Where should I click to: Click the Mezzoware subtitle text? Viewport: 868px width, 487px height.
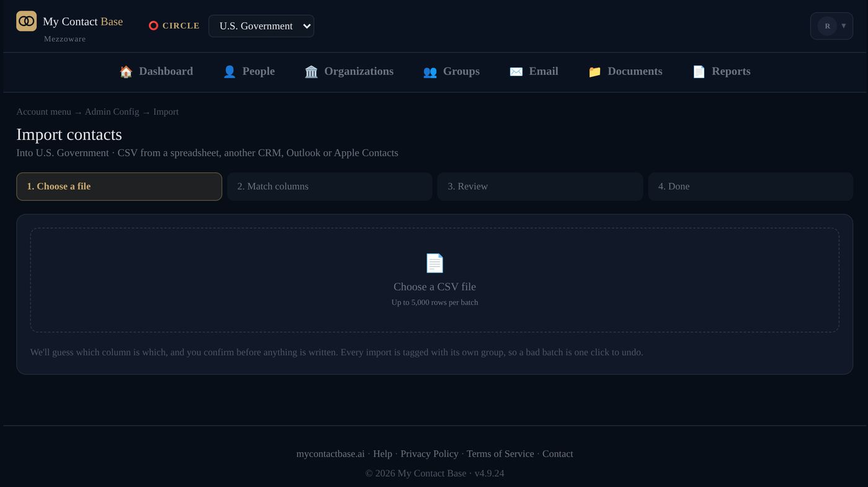point(65,39)
